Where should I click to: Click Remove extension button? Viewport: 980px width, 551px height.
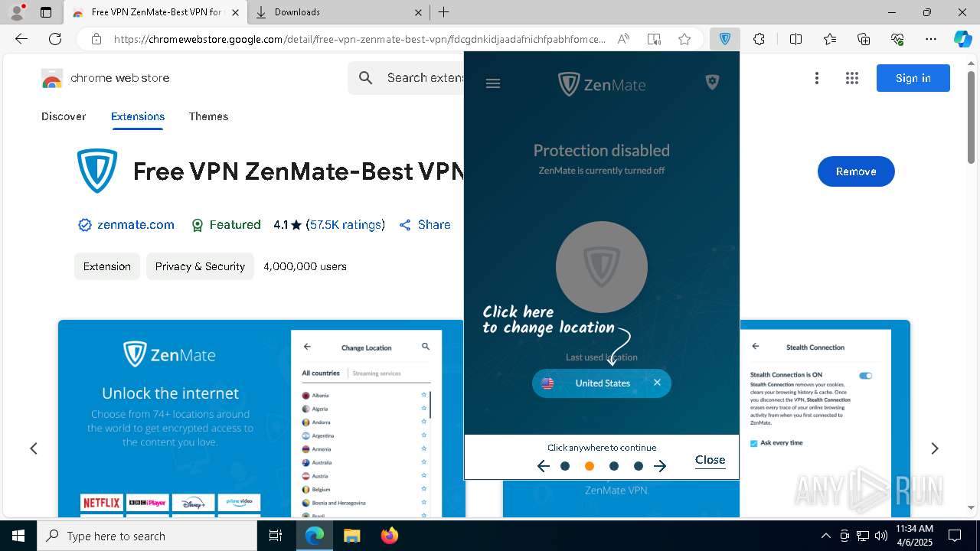tap(856, 171)
